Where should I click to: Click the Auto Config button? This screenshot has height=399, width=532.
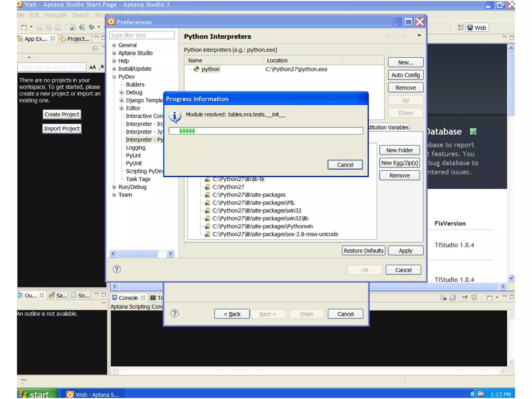pyautogui.click(x=405, y=75)
